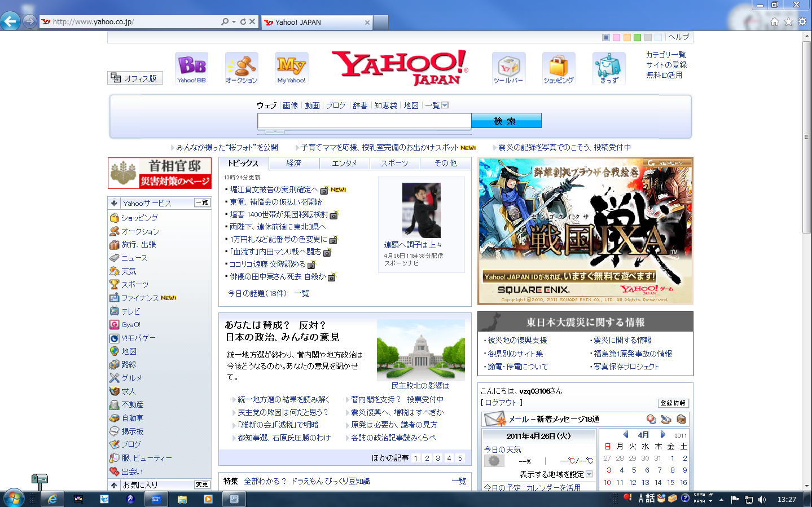The height and width of the screenshot is (507, 812).
Task: Click the 天気 icon in the sidebar
Action: coord(114,271)
